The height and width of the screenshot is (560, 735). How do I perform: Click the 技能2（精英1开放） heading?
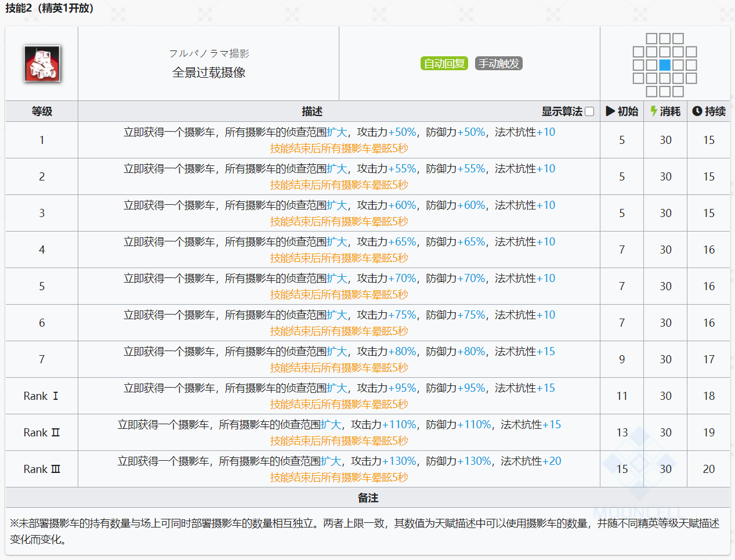coord(50,8)
